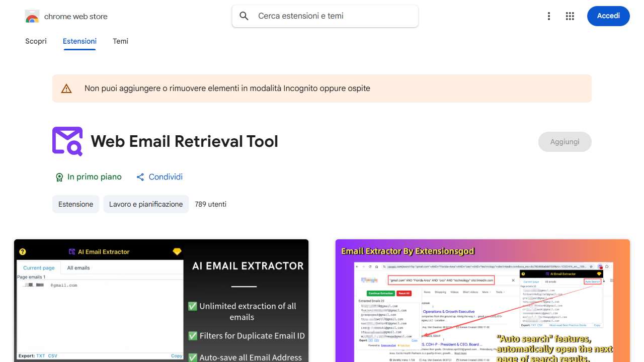Viewport: 644px width, 362px height.
Task: Click the Condividi share icon
Action: [140, 177]
